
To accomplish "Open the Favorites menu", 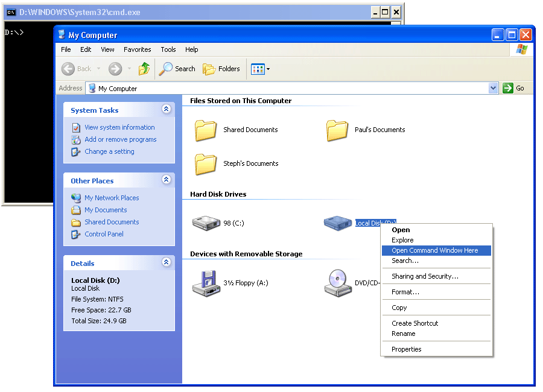I will click(137, 49).
